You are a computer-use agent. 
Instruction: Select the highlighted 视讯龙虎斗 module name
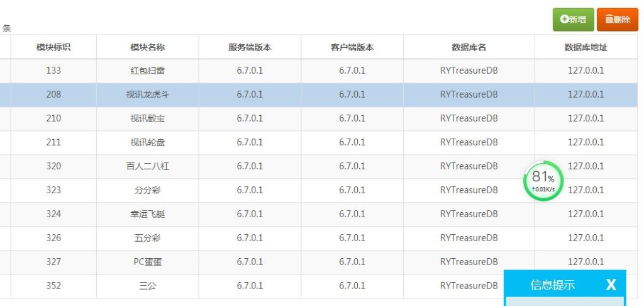click(147, 94)
